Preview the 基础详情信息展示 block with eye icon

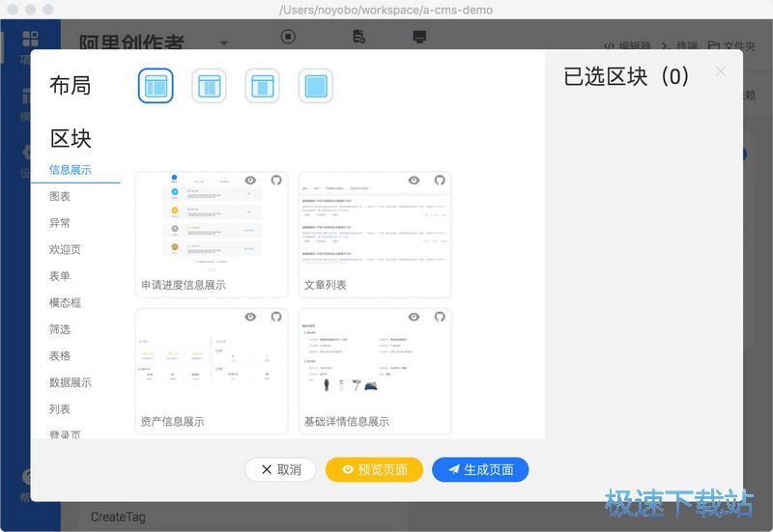pos(415,317)
